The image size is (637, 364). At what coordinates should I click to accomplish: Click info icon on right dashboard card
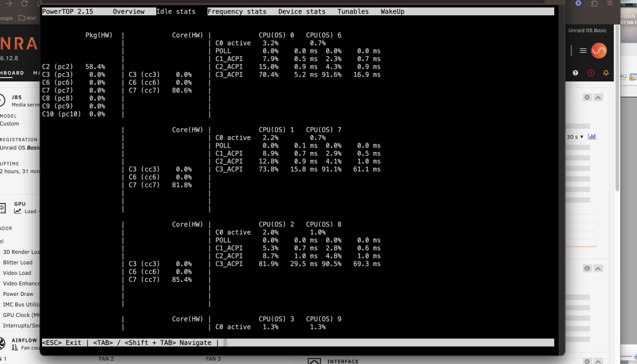587,269
